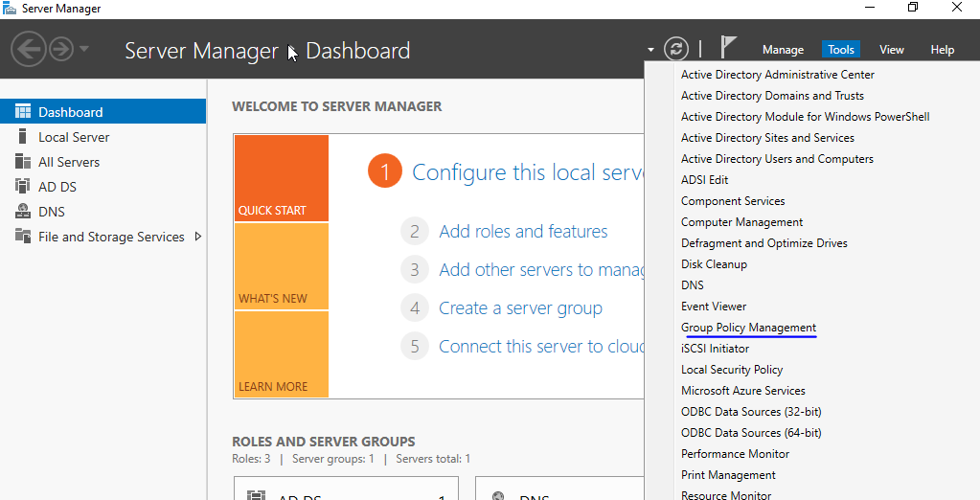Click the WHAT'S NEW tile
The height and width of the screenshot is (500, 980).
pyautogui.click(x=282, y=266)
